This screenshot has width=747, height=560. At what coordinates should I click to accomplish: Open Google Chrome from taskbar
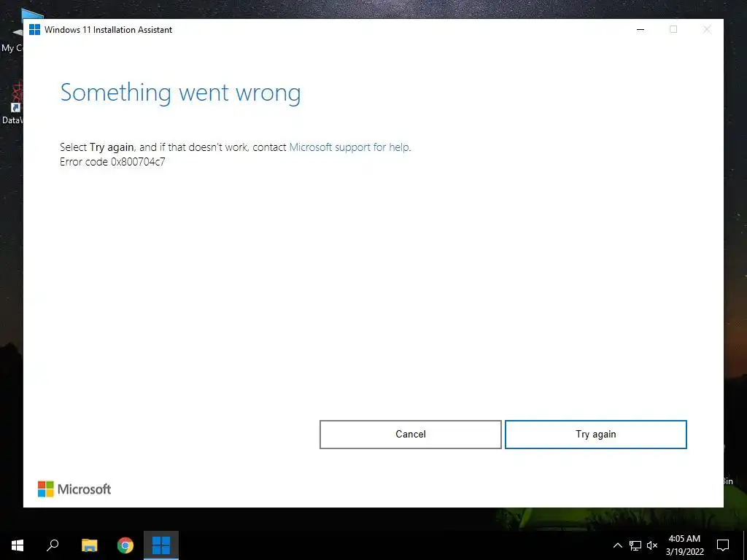click(x=125, y=545)
